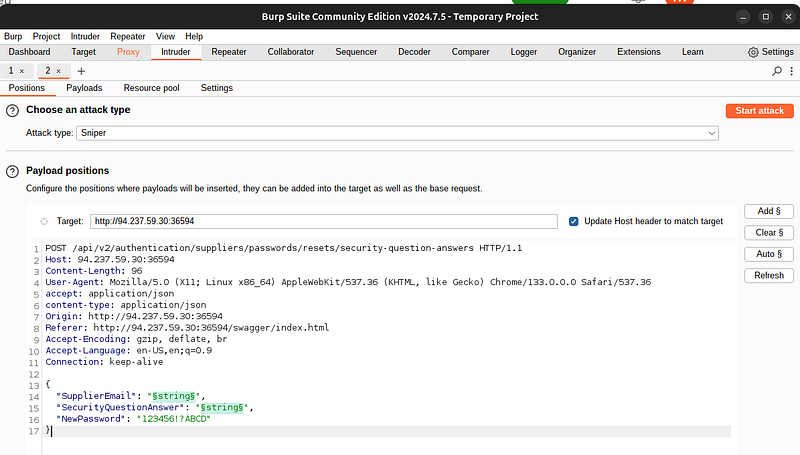
Task: Open the Organizer tab
Action: (x=577, y=52)
